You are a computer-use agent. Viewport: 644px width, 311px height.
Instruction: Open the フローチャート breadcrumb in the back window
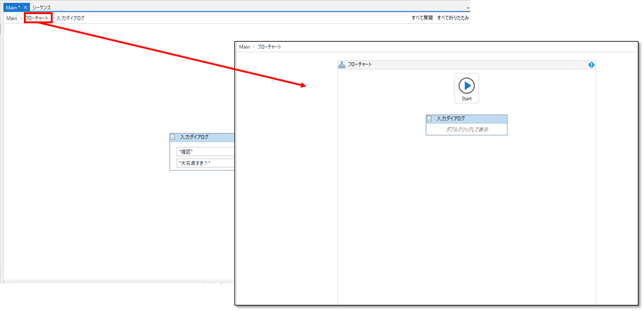pos(37,18)
